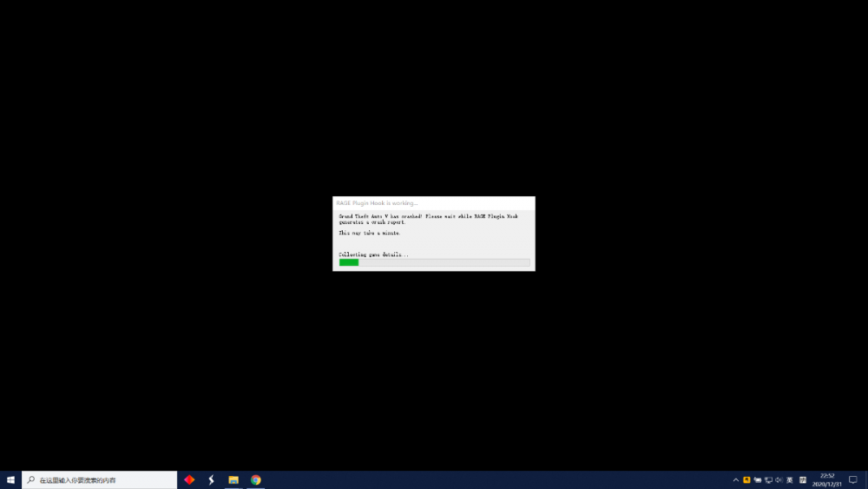
Task: Click the IME mode icon beside 英
Action: (803, 479)
